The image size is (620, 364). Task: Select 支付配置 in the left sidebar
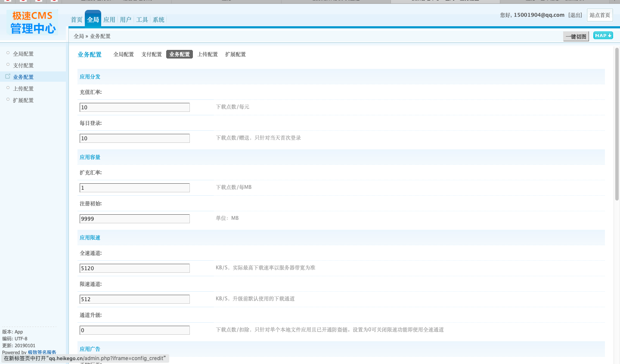[23, 65]
